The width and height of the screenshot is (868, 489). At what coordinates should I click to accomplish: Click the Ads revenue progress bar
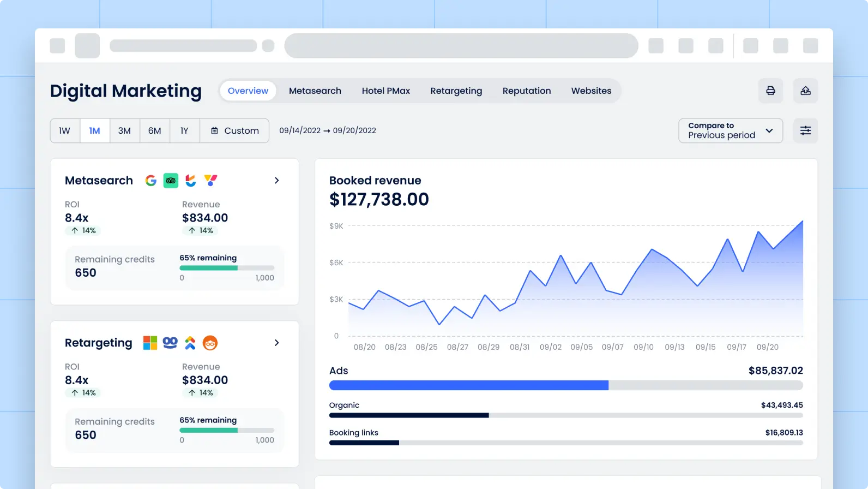[x=565, y=385]
